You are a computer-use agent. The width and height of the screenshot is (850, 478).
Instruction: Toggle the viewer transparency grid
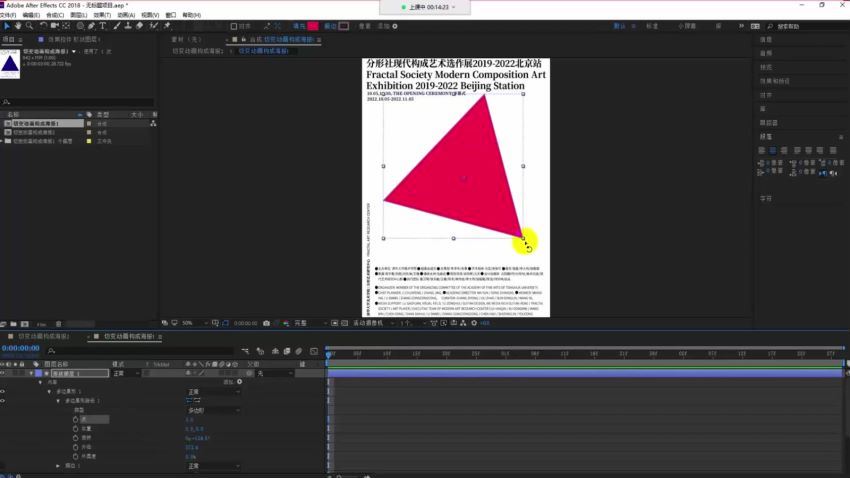point(344,323)
